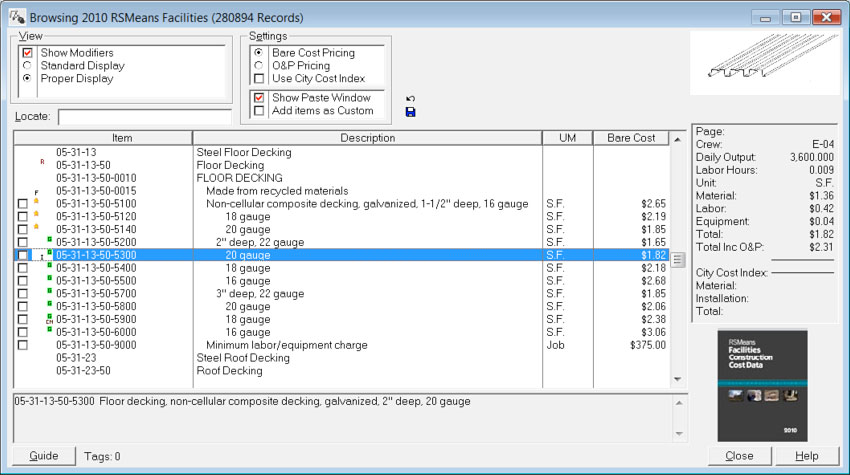850x475 pixels.
Task: Select the Standard Display radio option
Action: click(27, 65)
